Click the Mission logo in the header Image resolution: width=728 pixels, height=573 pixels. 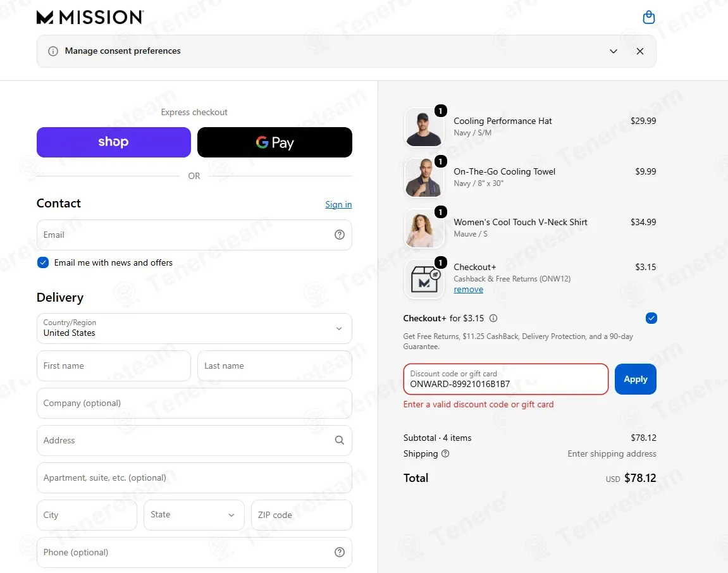click(90, 17)
